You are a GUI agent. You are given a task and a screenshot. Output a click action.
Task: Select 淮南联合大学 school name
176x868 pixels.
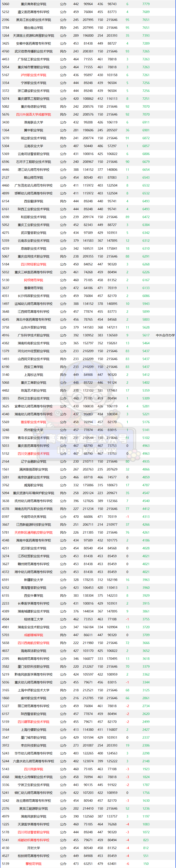[x=33, y=122]
